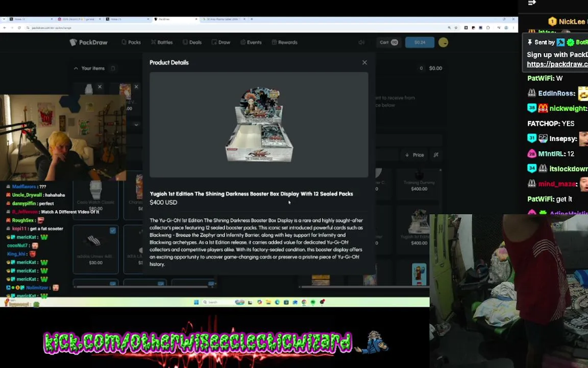Use the horizontal scrollbar under Your Items
The width and height of the screenshot is (588, 368).
click(x=142, y=287)
